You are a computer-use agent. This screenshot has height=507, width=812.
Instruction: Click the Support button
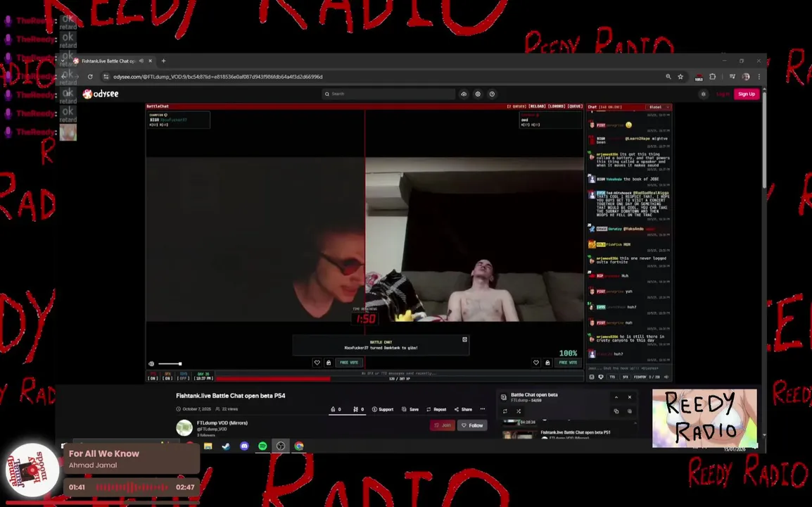tap(383, 410)
